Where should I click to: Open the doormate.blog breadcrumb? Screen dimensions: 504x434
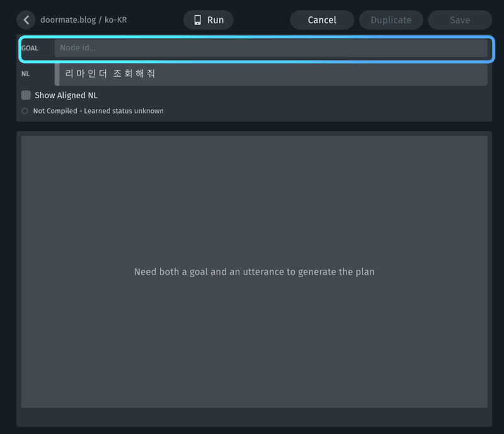point(68,20)
